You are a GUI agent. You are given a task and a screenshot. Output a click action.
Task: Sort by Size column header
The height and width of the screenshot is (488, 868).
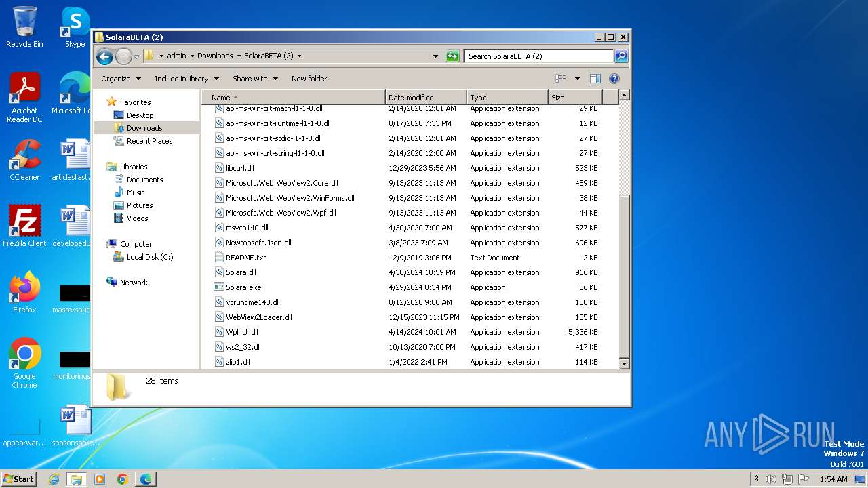tap(575, 98)
